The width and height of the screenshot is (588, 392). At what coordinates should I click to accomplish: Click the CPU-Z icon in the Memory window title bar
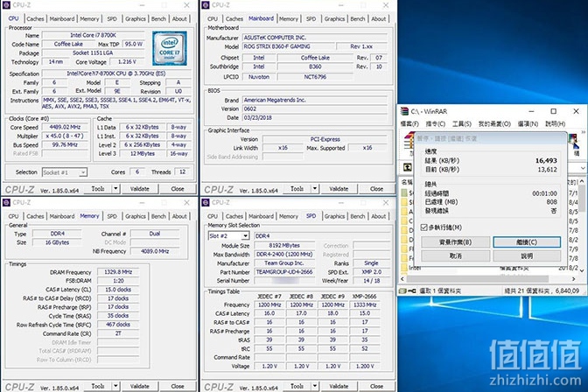[x=6, y=203]
